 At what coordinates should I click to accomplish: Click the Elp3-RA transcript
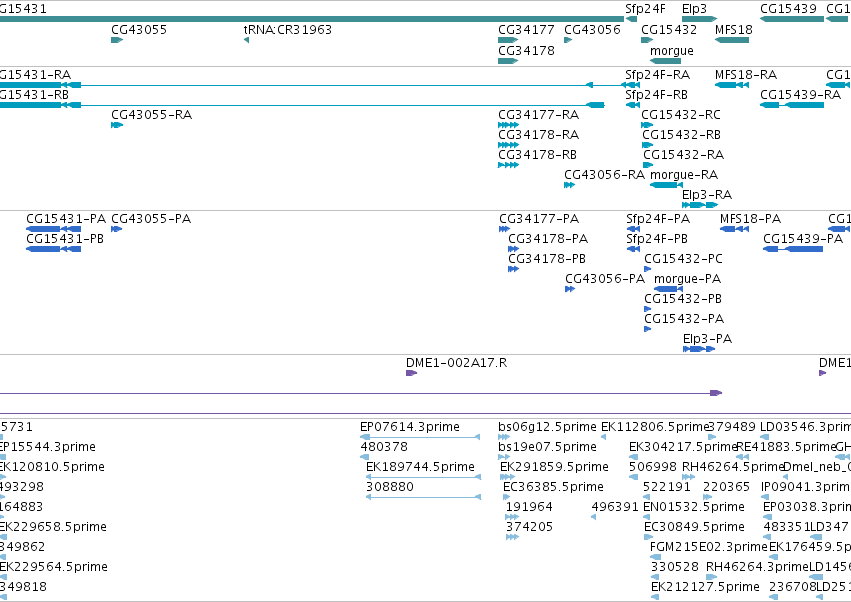point(700,205)
